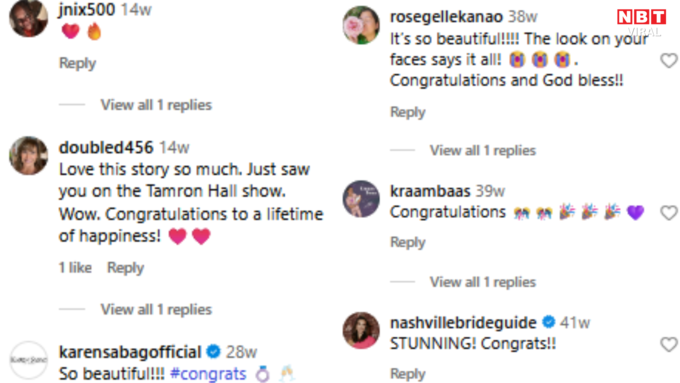This screenshot has width=680, height=383.
Task: Open the karensabagofficial username link
Action: [x=130, y=352]
